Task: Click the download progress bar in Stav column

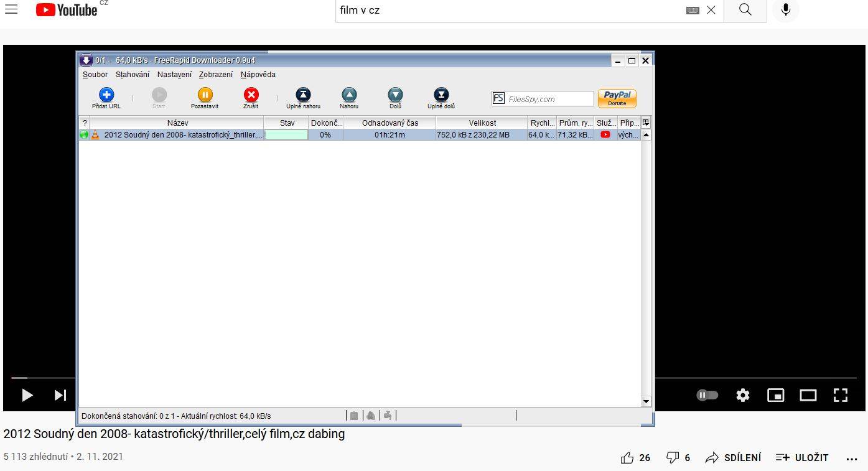Action: (x=287, y=134)
